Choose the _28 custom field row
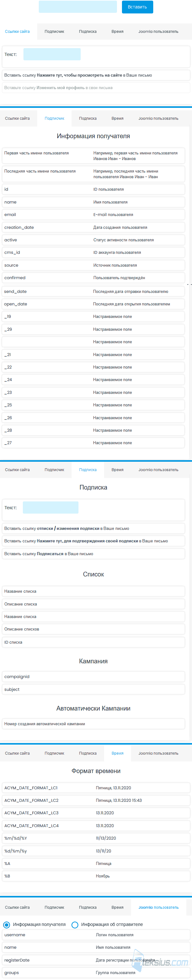 [x=93, y=430]
